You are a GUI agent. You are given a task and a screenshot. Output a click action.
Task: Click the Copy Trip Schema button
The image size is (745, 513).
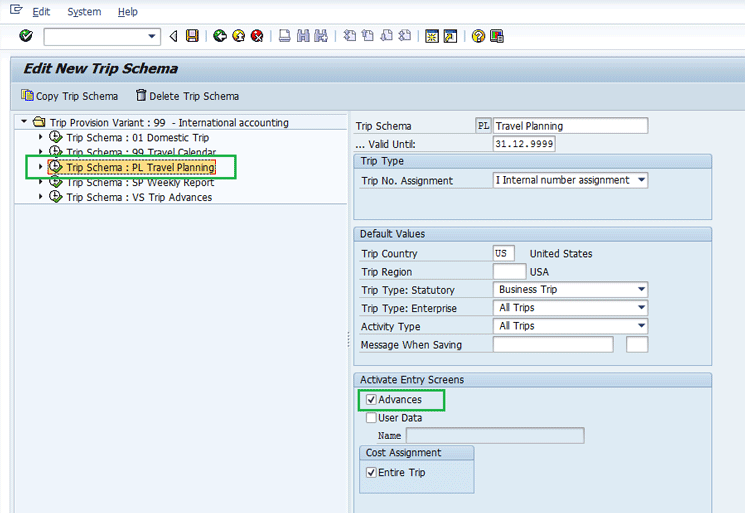(x=69, y=96)
